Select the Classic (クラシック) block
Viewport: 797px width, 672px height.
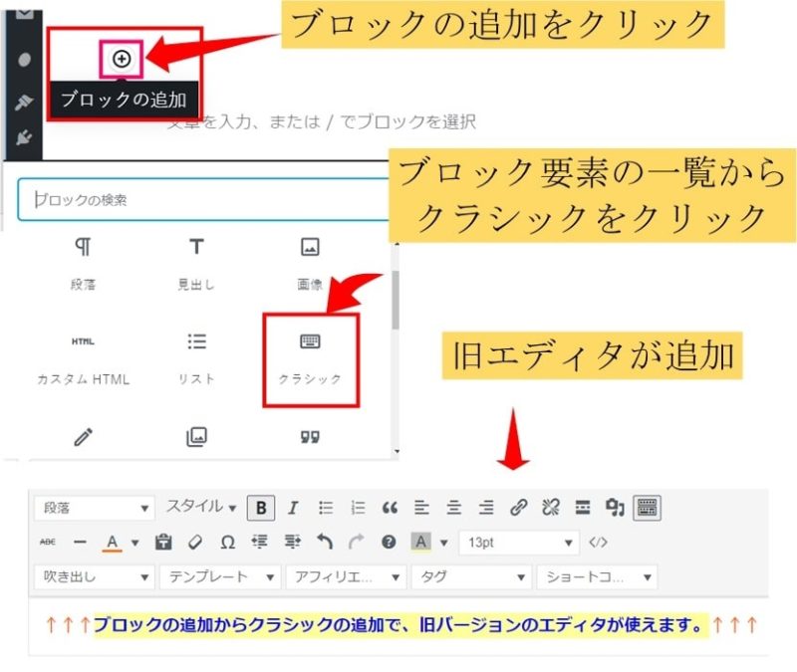pos(310,359)
